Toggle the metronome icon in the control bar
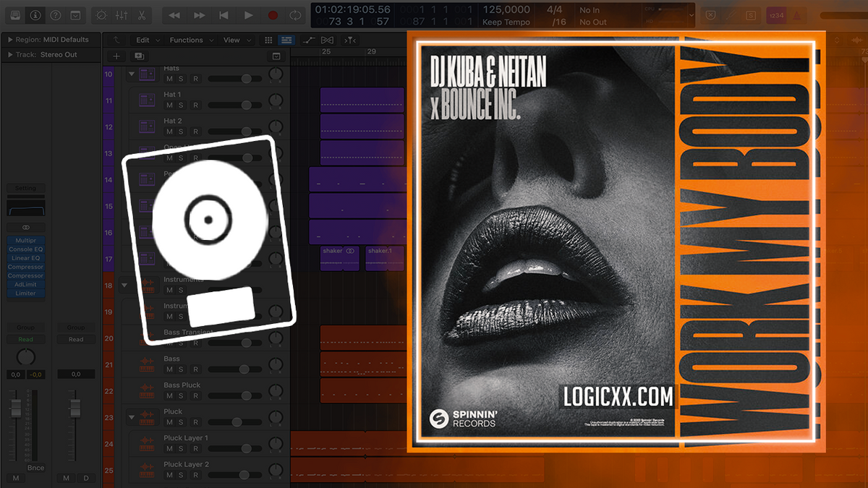 (x=798, y=15)
